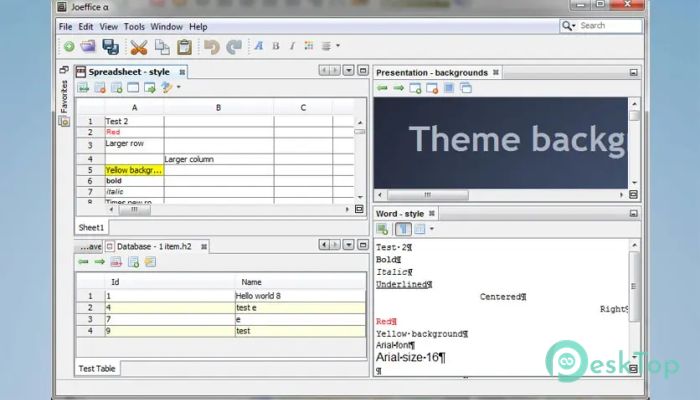Click the add row icon in Database toolbar

133,262
